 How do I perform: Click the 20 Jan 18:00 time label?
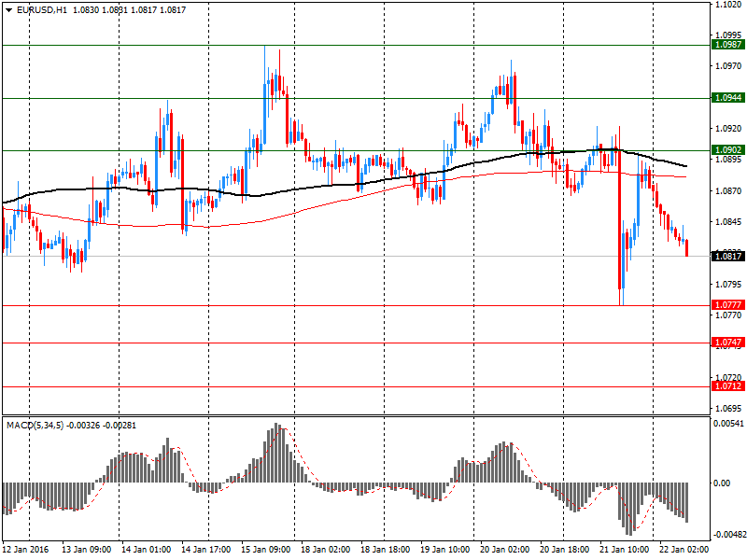pos(565,550)
